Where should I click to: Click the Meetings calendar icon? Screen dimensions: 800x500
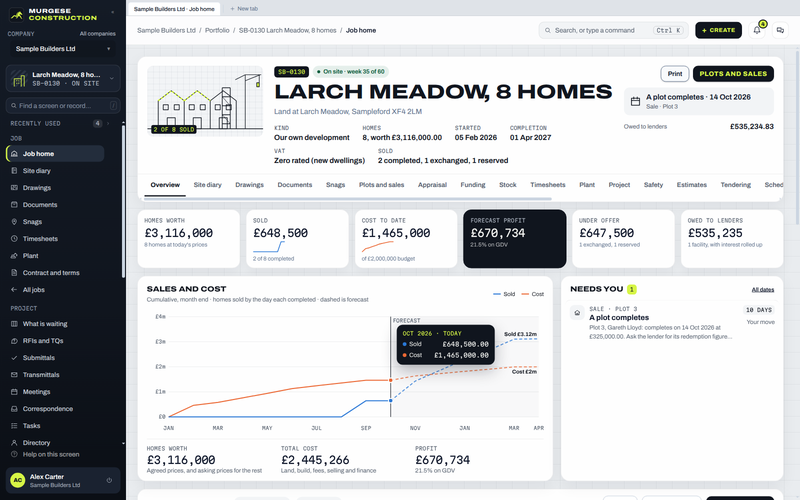click(14, 391)
